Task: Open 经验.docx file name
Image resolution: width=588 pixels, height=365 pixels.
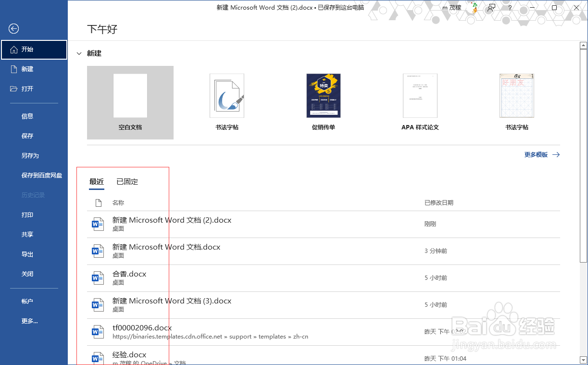Action: point(129,355)
